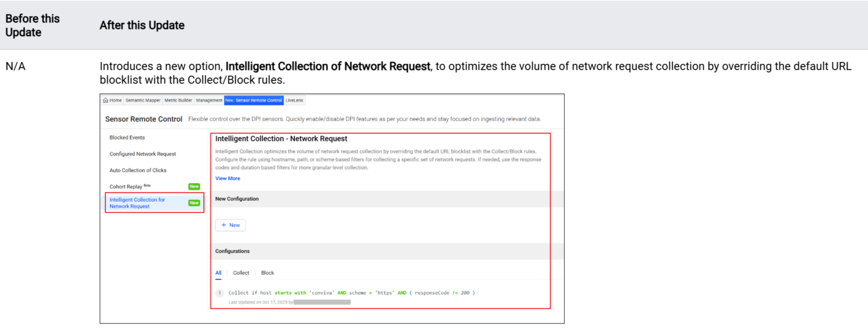Filter configurations by Collect

[x=241, y=273]
